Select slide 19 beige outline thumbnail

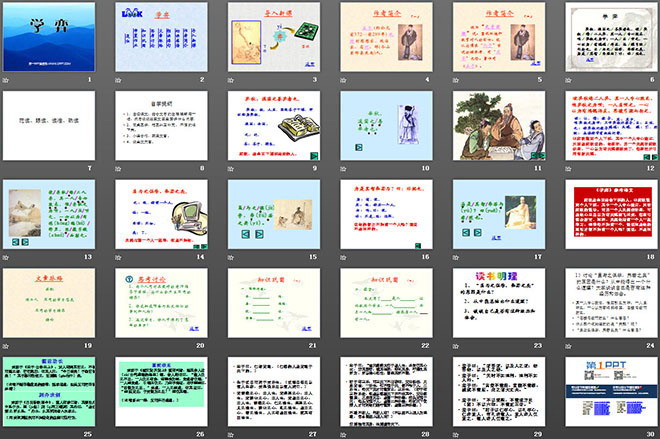[49, 303]
